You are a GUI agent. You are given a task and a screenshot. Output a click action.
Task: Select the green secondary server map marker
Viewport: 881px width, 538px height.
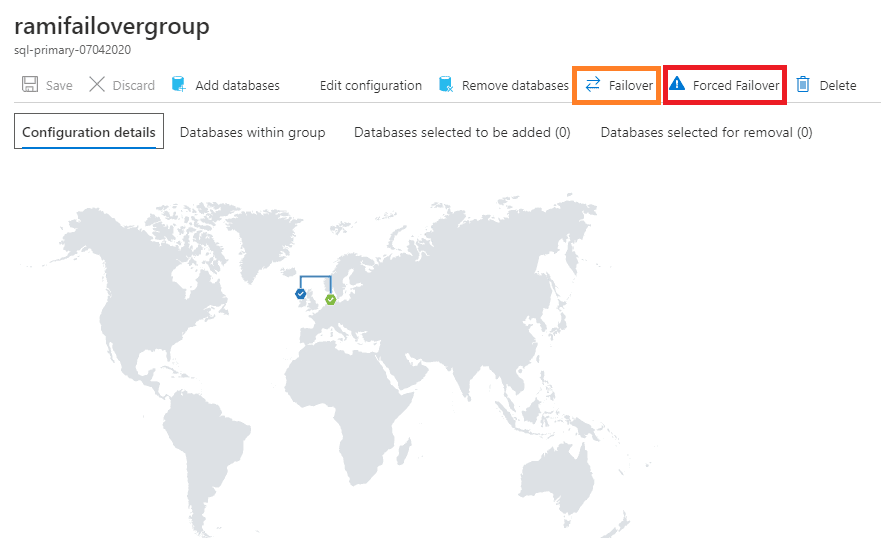pyautogui.click(x=330, y=298)
